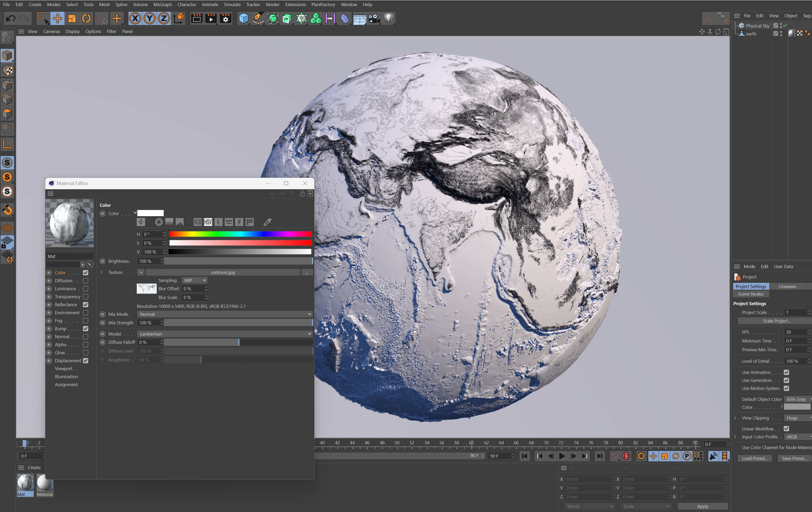Switch to the Cineware tab
This screenshot has height=512, width=812.
[x=787, y=287]
